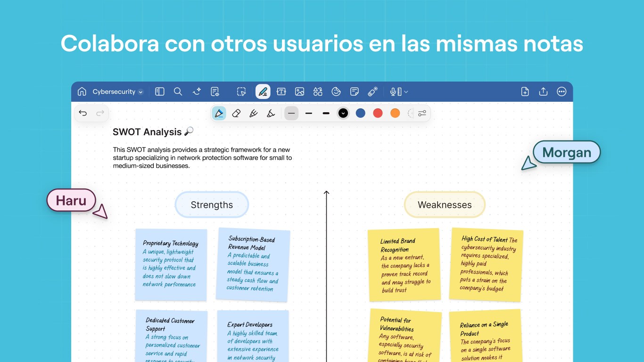Viewport: 644px width, 362px height.
Task: Select the Reliance on a Single Product note
Action: pos(485,335)
